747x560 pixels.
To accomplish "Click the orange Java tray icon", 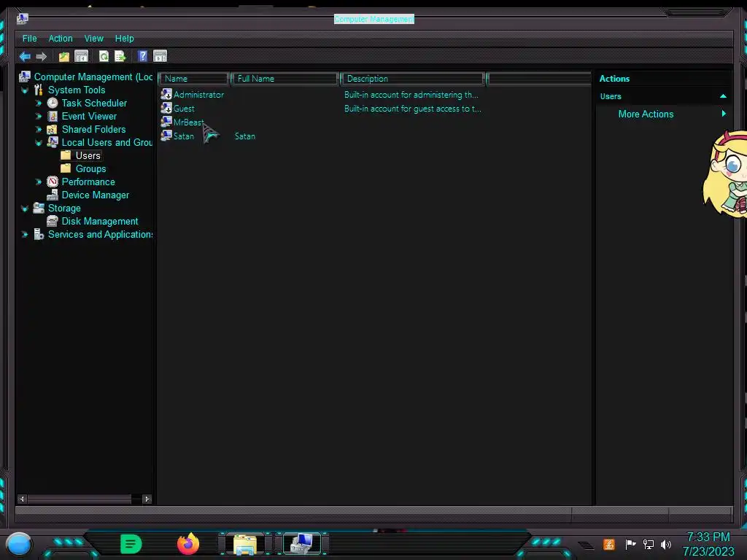I will [x=609, y=544].
